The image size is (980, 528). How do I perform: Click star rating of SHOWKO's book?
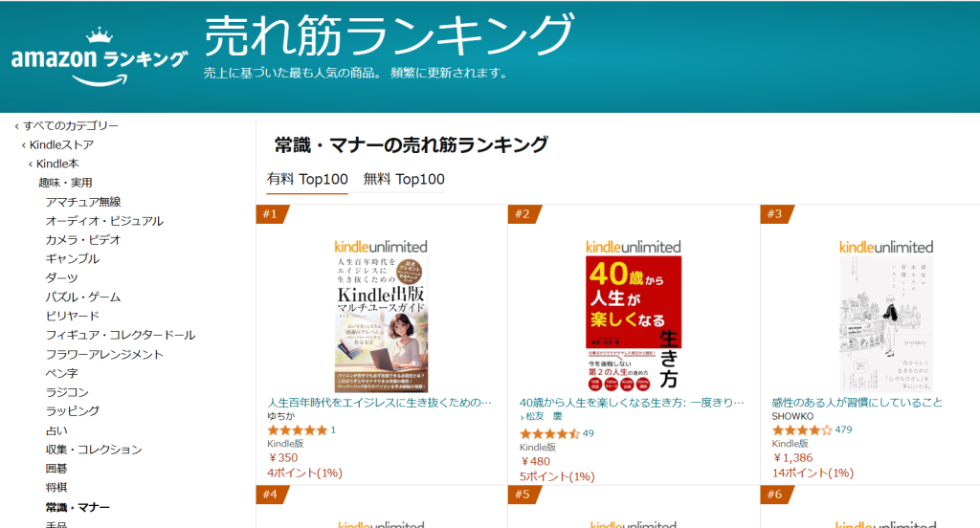tap(802, 430)
